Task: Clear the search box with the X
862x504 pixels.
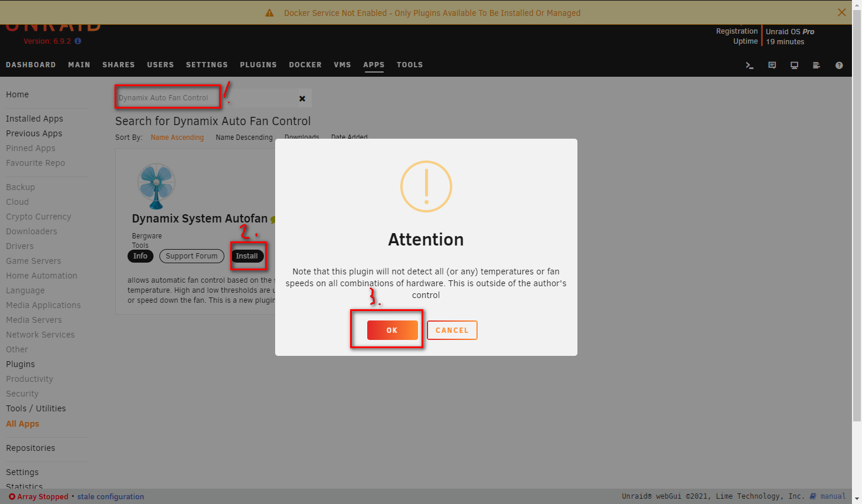Action: [x=302, y=99]
